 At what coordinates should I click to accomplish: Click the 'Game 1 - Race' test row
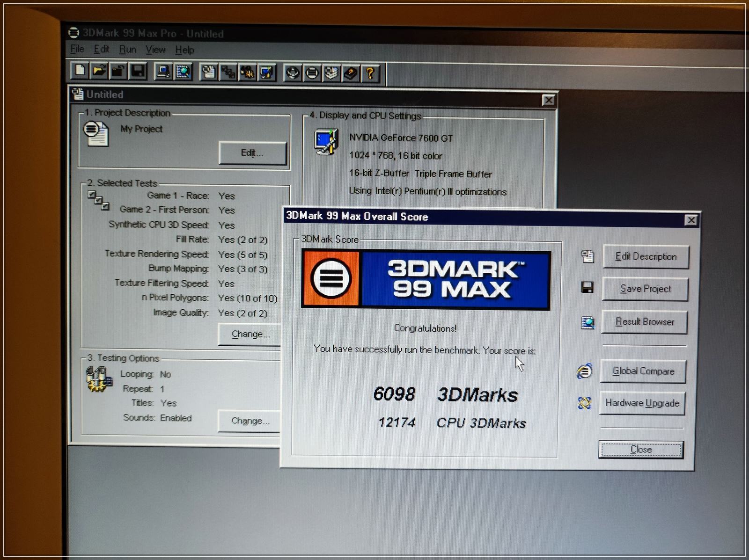pos(191,196)
